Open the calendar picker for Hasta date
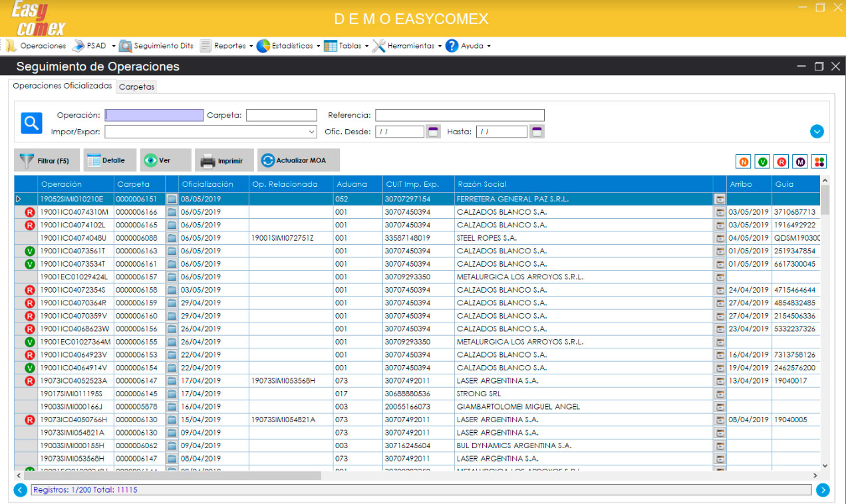 tap(537, 132)
